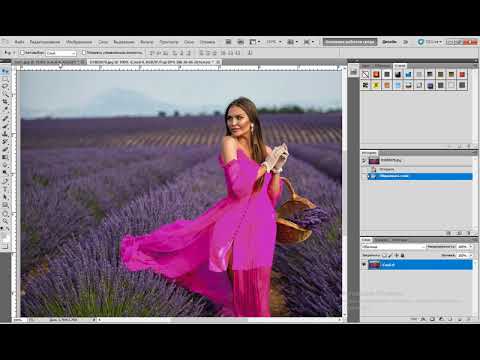Open the layer blend mode dropdown
This screenshot has height=360, width=480.
click(394, 247)
